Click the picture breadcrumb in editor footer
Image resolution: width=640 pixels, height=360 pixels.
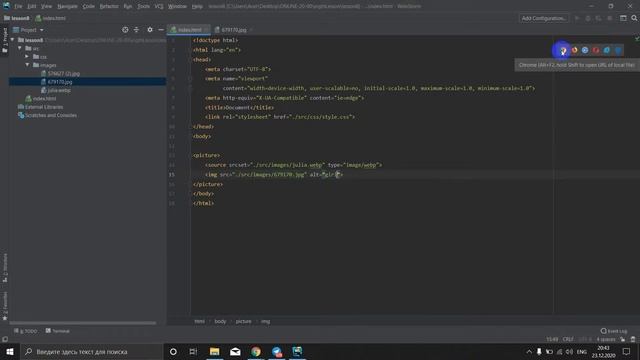[x=243, y=321]
